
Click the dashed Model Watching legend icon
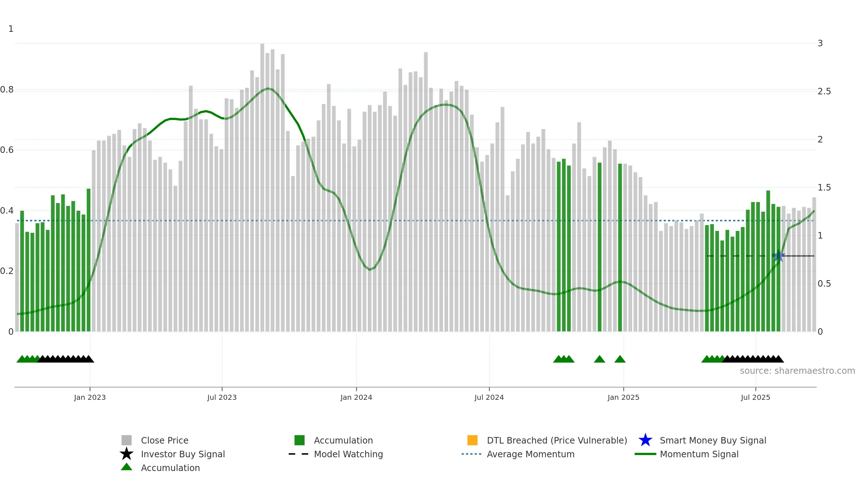[x=298, y=454]
